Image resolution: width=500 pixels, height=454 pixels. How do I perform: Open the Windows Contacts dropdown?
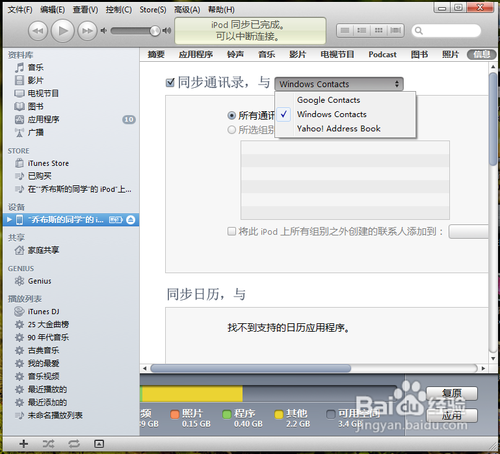[x=339, y=84]
